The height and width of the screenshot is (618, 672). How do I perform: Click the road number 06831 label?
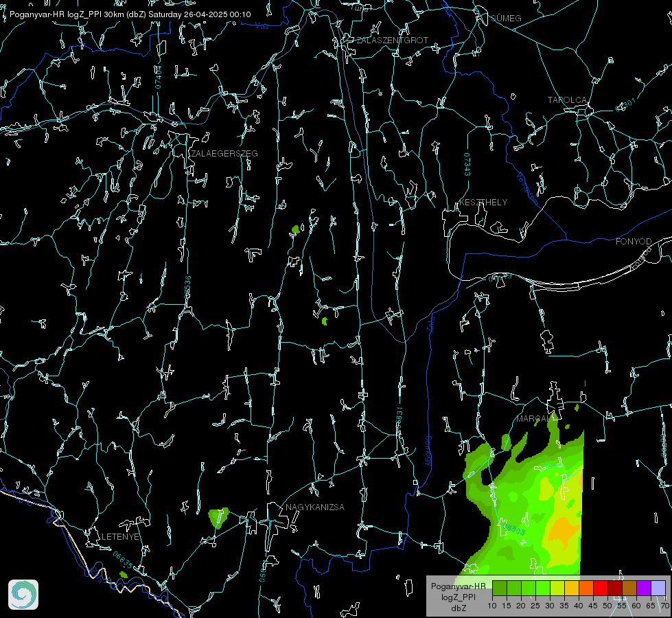point(399,417)
